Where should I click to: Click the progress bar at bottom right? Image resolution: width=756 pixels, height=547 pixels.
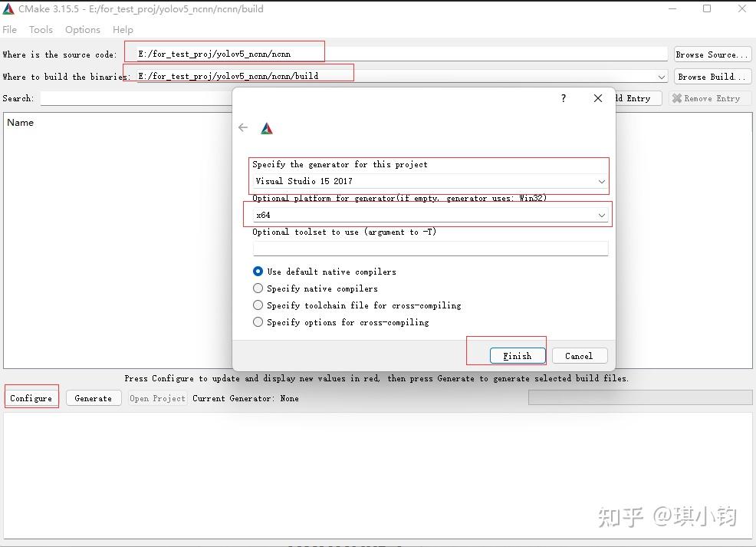pos(640,397)
